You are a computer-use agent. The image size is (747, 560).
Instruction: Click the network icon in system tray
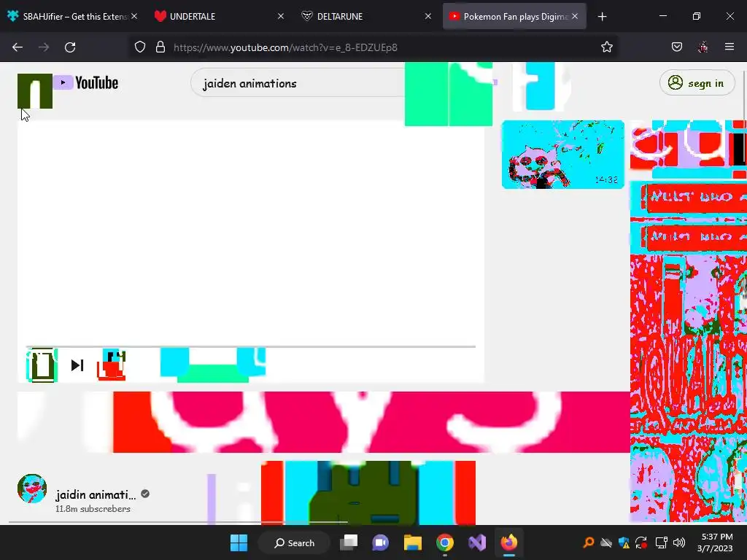tap(661, 542)
